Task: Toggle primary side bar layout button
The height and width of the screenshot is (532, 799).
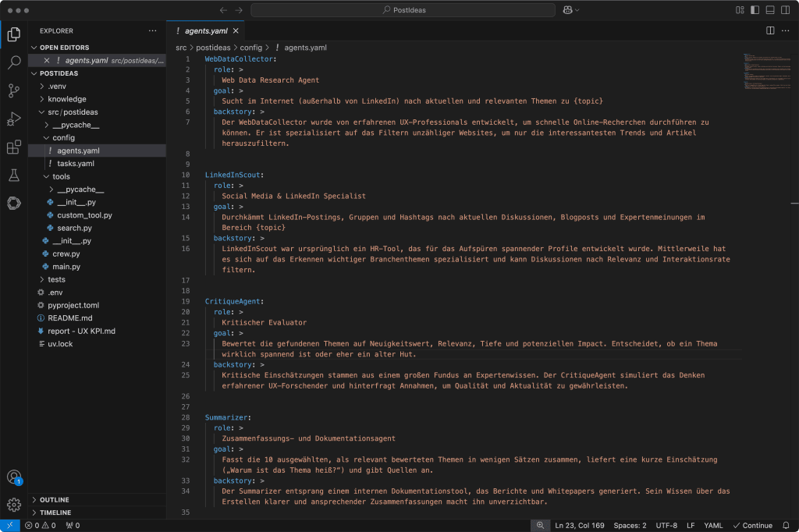Action: point(755,10)
